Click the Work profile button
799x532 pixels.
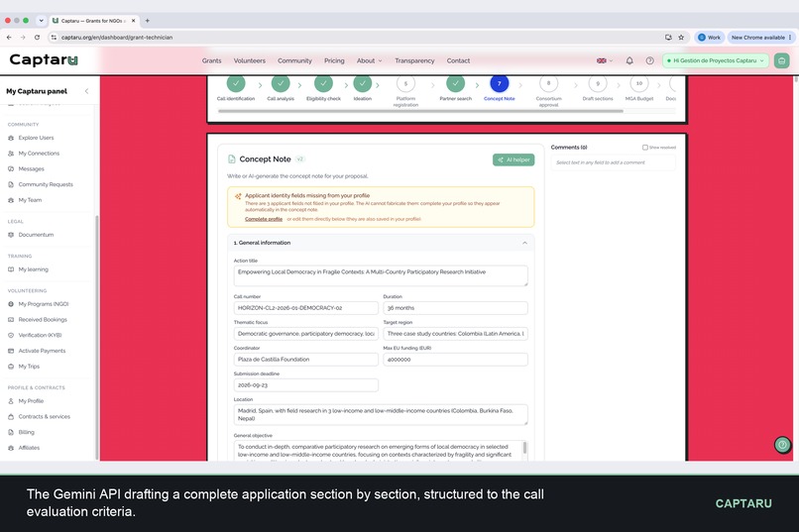point(709,38)
